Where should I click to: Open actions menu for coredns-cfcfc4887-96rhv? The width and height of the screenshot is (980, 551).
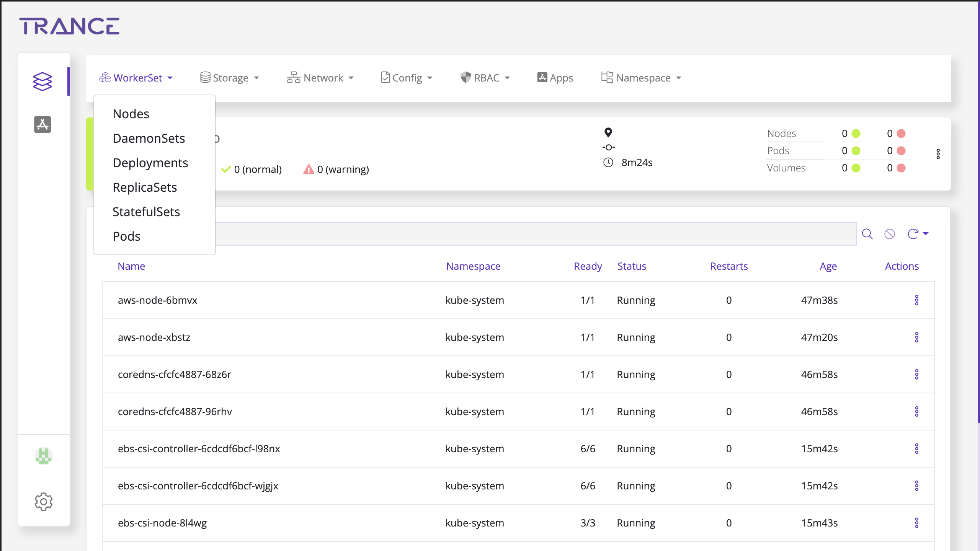(x=916, y=412)
